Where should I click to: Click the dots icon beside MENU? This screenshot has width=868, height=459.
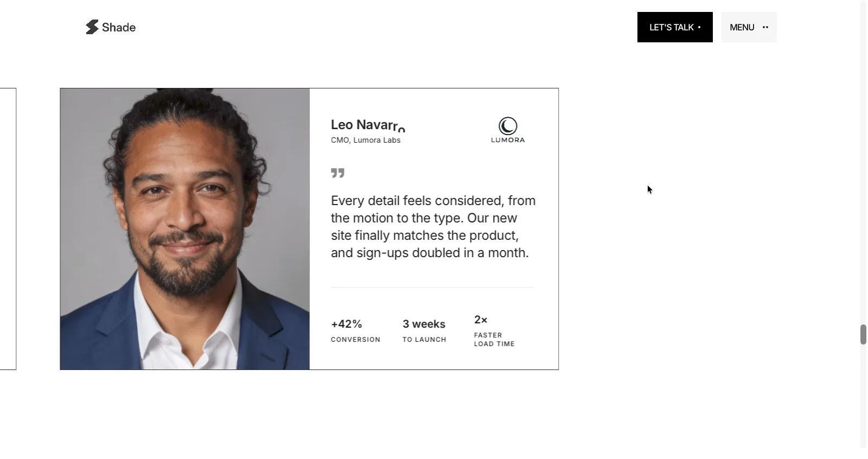[765, 27]
